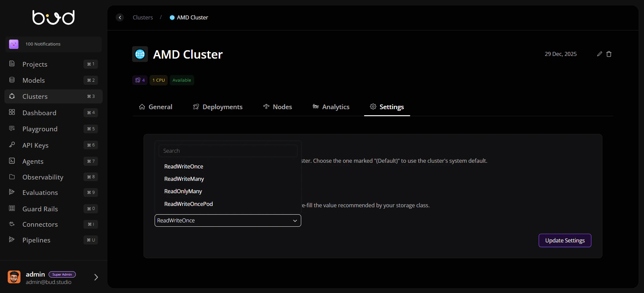The height and width of the screenshot is (293, 644).
Task: Click the 1 CPU tag
Action: point(159,80)
